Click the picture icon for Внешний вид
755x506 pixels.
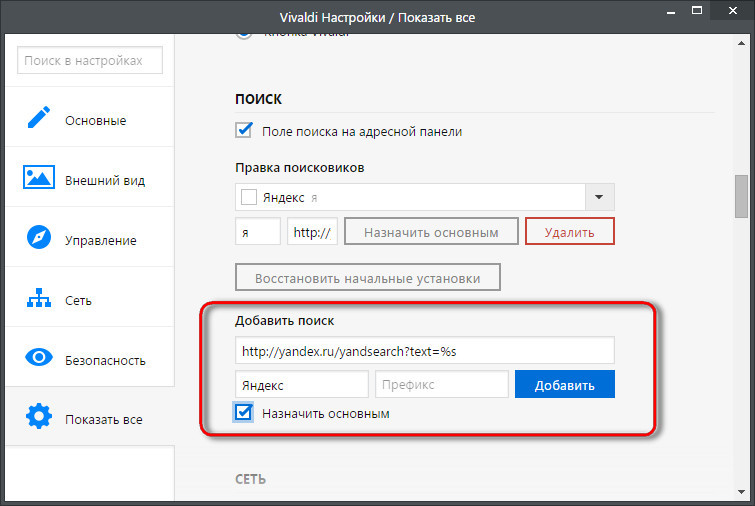click(x=39, y=177)
